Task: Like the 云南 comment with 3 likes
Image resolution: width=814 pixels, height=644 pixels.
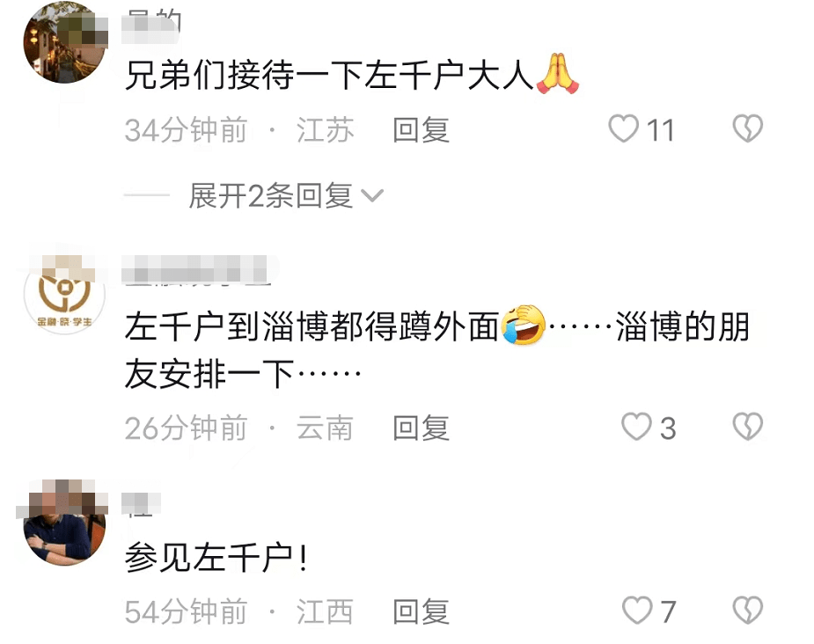Action: (636, 427)
